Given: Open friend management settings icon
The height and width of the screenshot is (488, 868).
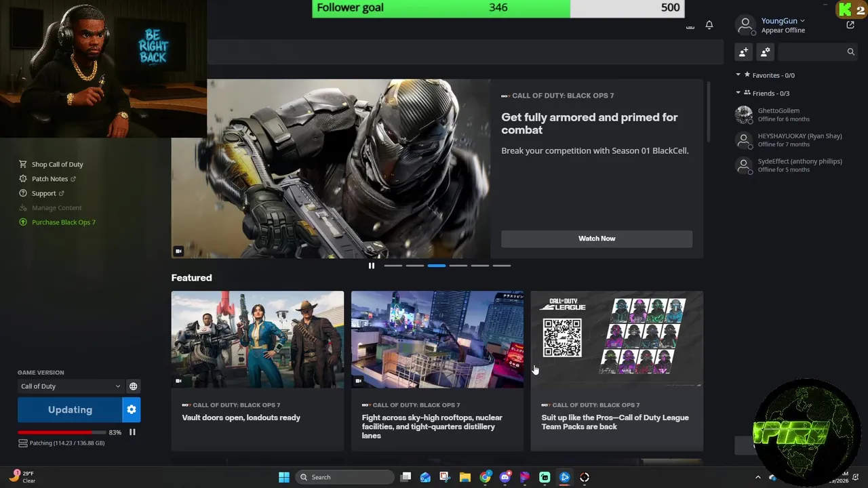Looking at the screenshot, I should pos(766,52).
